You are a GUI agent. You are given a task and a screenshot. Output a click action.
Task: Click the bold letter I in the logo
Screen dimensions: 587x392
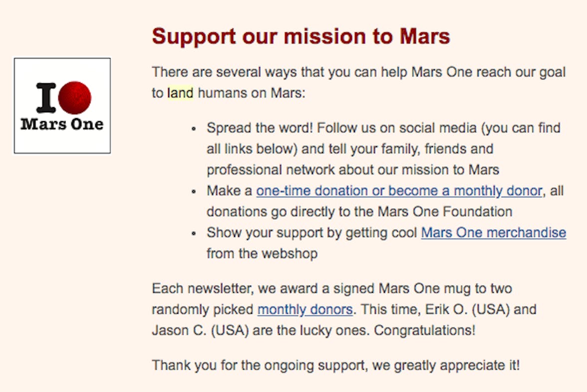pos(46,98)
